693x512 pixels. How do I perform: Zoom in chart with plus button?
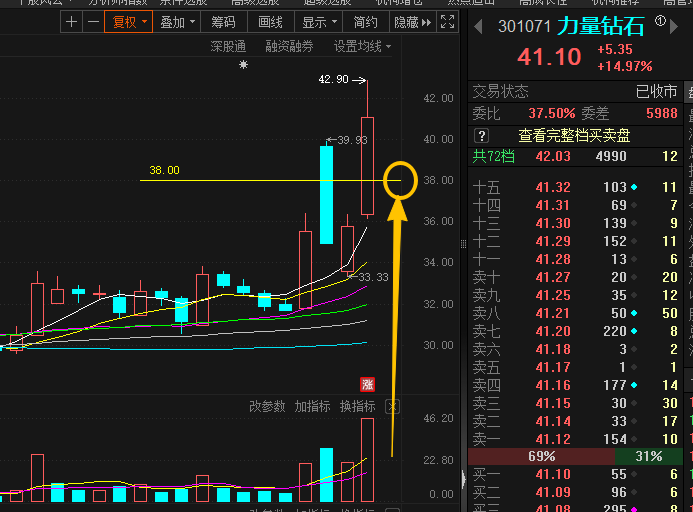71,22
